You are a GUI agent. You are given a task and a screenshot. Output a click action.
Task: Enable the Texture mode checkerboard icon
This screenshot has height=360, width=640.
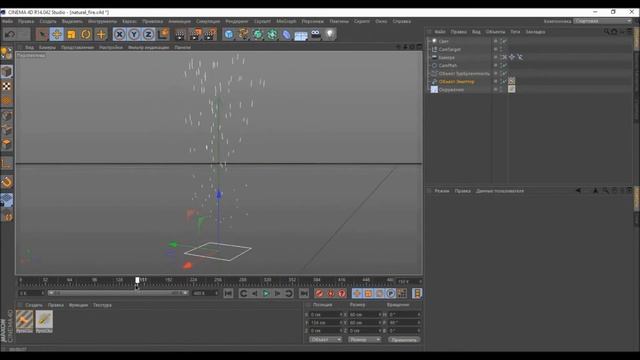tap(7, 86)
